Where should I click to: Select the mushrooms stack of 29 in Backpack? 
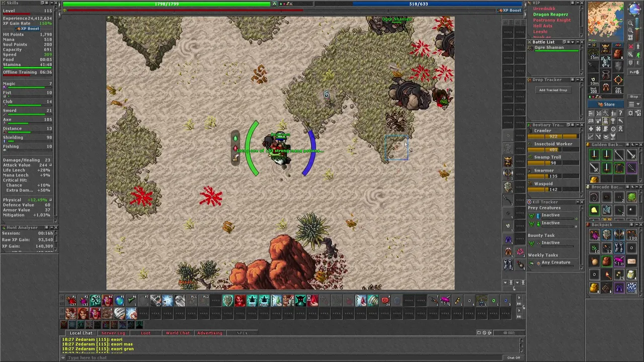point(619,274)
